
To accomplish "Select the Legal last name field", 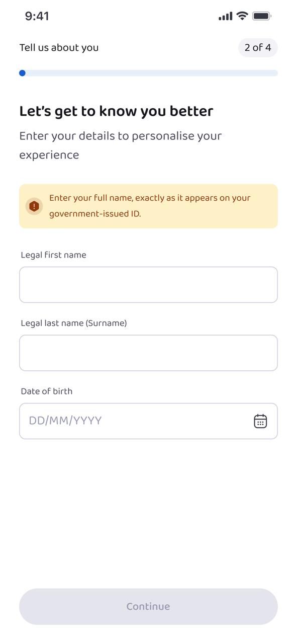I will (148, 353).
